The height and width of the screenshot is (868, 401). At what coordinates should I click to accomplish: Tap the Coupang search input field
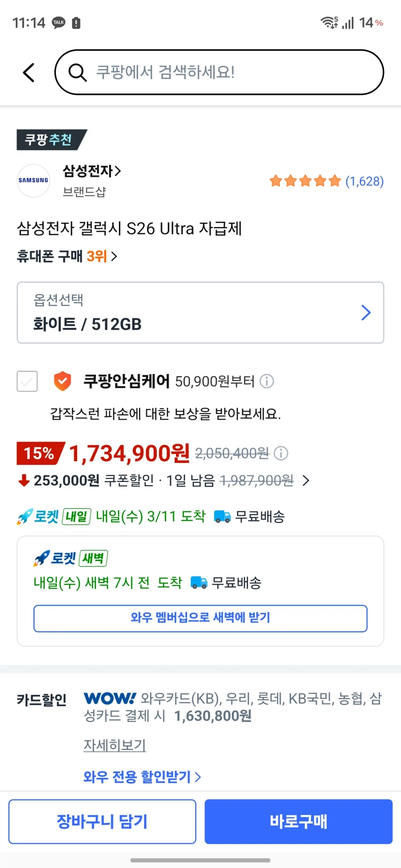click(218, 72)
